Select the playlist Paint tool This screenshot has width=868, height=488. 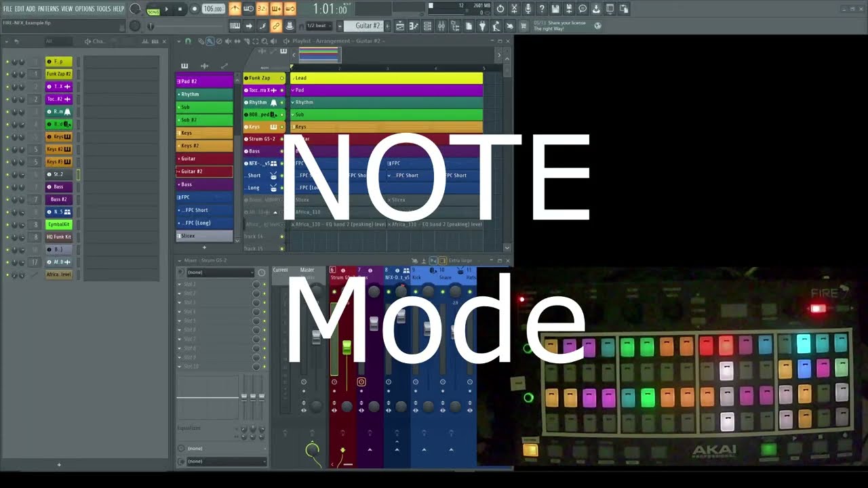coord(210,41)
